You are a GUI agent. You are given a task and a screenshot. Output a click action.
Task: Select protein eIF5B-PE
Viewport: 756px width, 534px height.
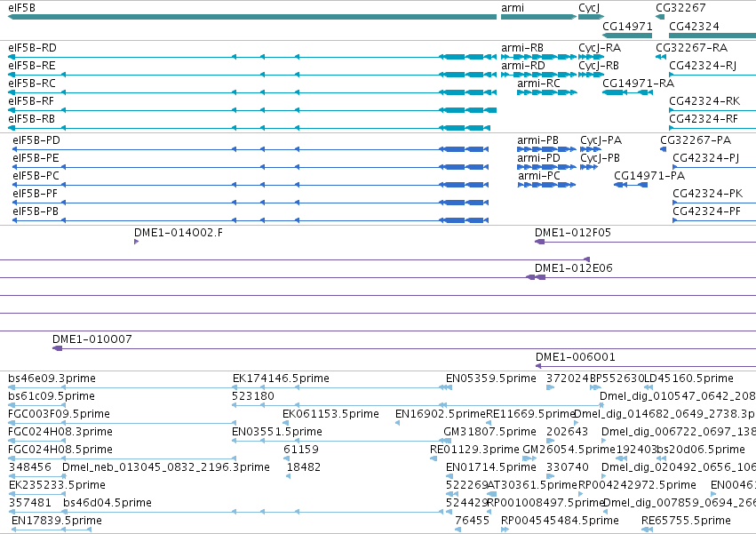251,167
